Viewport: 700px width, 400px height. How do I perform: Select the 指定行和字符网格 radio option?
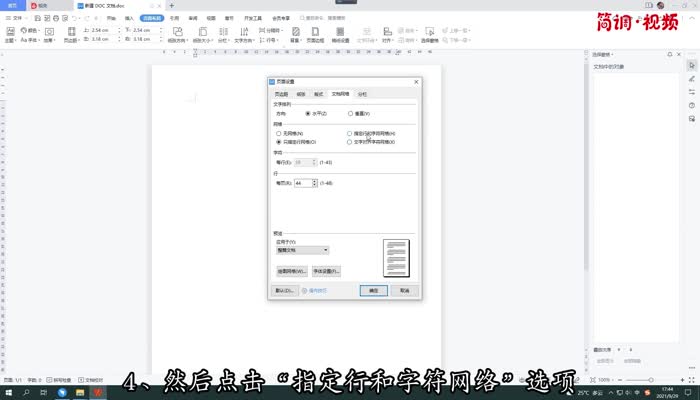pos(349,133)
